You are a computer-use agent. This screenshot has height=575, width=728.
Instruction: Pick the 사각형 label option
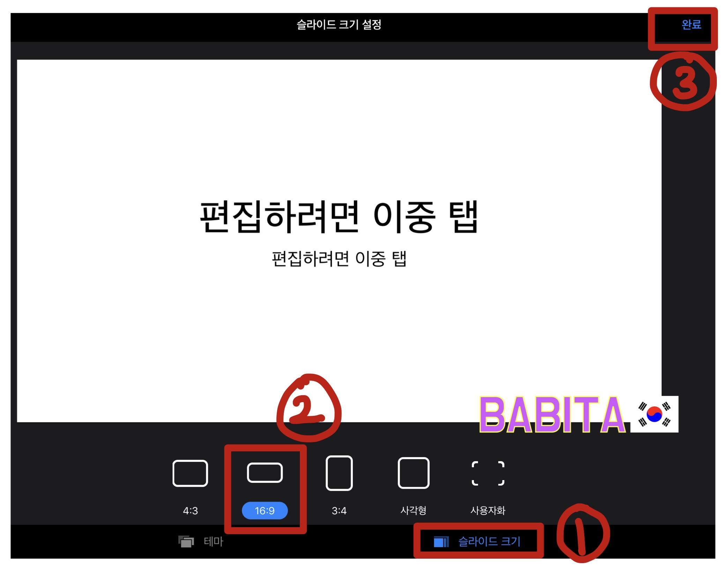[x=413, y=510]
